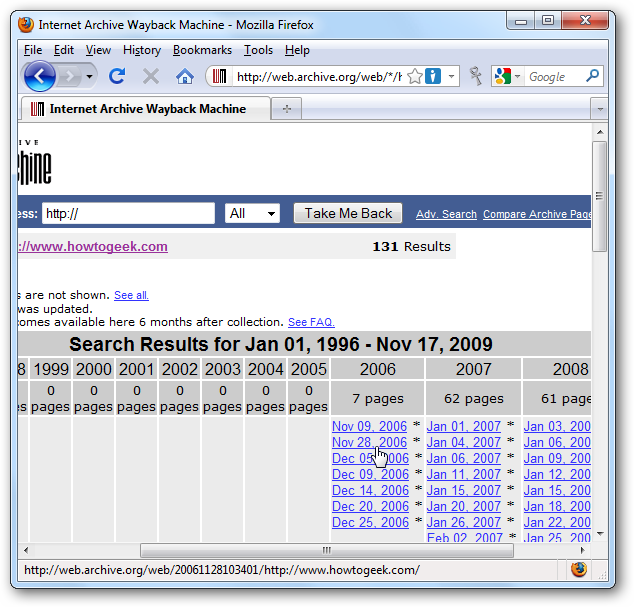The image size is (634, 607).
Task: Click the magnifying glass search icon
Action: [x=592, y=76]
